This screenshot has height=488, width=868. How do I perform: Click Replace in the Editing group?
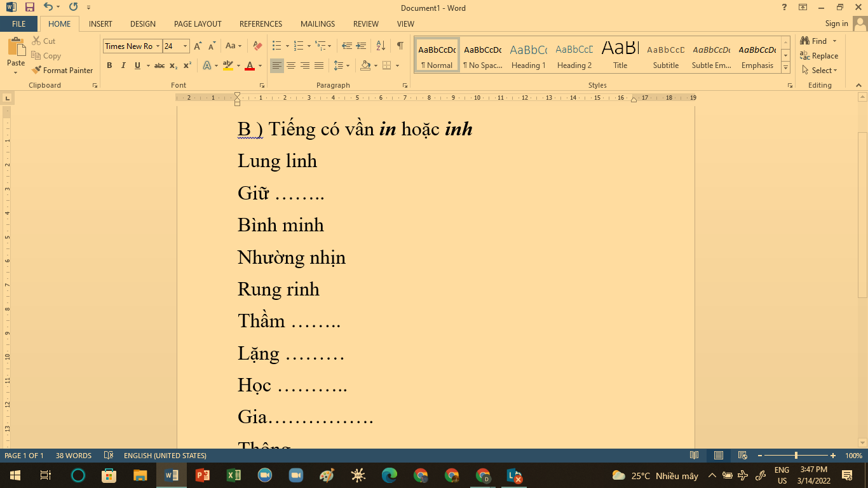pos(819,55)
